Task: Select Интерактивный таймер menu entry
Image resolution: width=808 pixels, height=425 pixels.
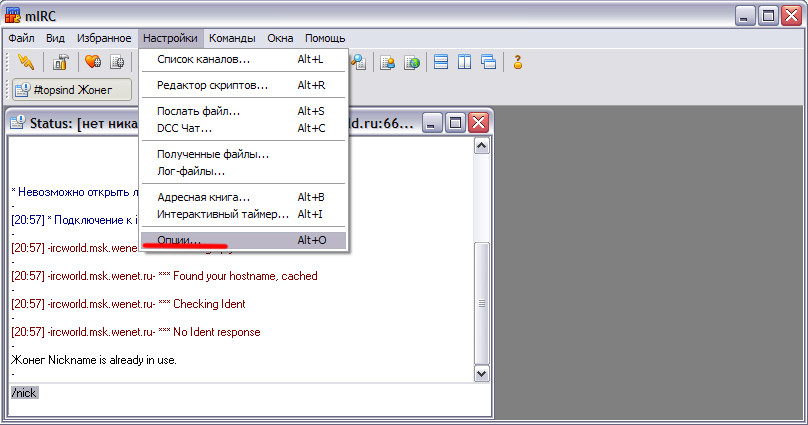Action: pos(243,214)
